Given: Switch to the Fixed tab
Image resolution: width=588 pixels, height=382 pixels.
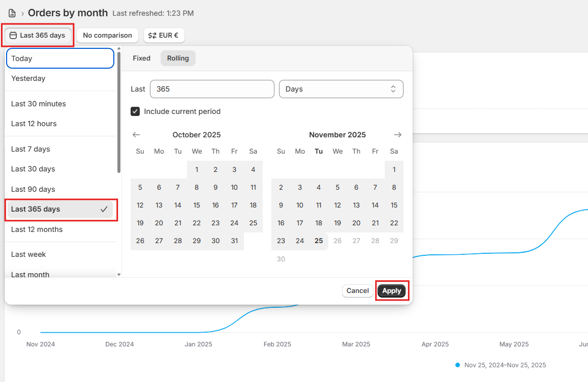Looking at the screenshot, I should tap(141, 58).
